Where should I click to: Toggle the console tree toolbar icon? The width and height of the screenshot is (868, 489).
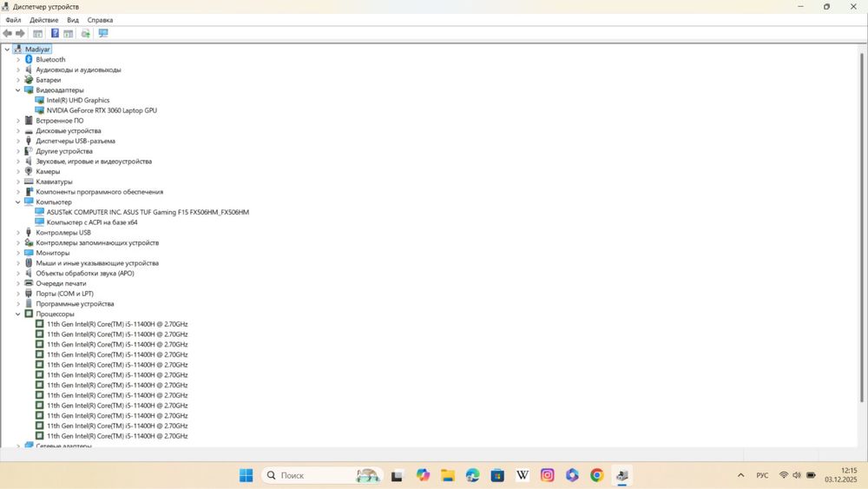pyautogui.click(x=37, y=34)
